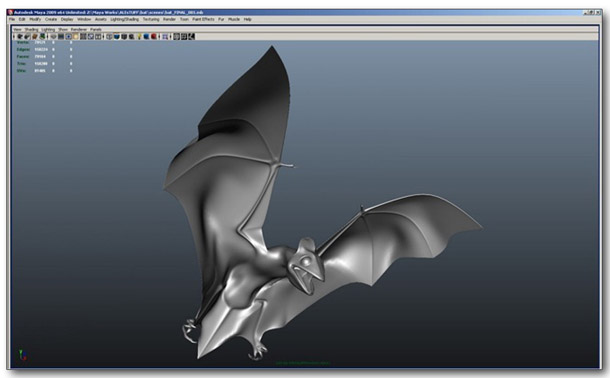Viewport: 610px width, 378px height.
Task: Switch to Wireframe display mode icon
Action: click(109, 37)
